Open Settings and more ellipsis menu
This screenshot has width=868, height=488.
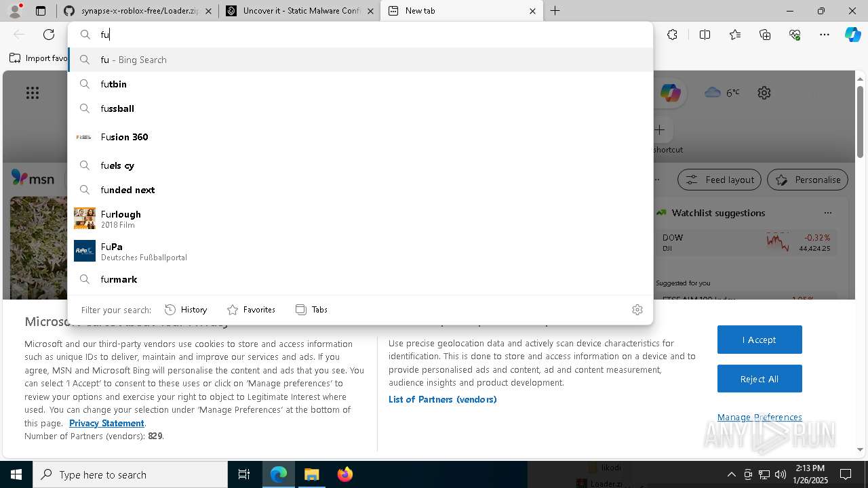[825, 35]
